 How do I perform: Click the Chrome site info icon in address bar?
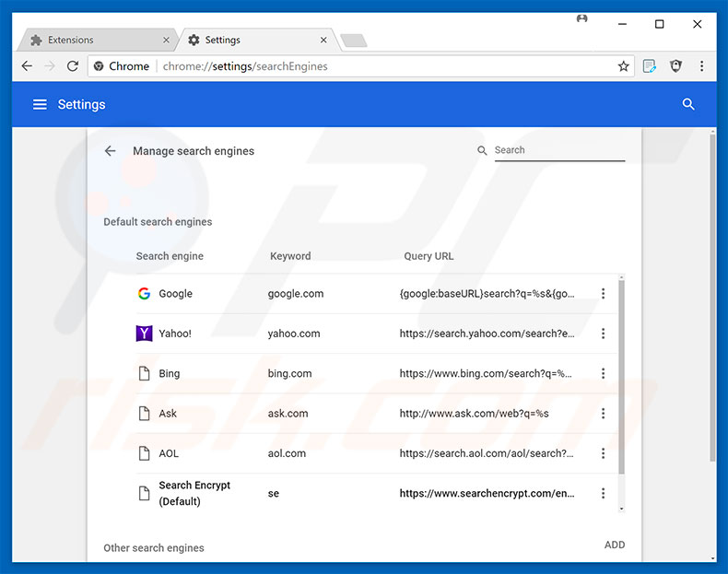click(x=99, y=66)
